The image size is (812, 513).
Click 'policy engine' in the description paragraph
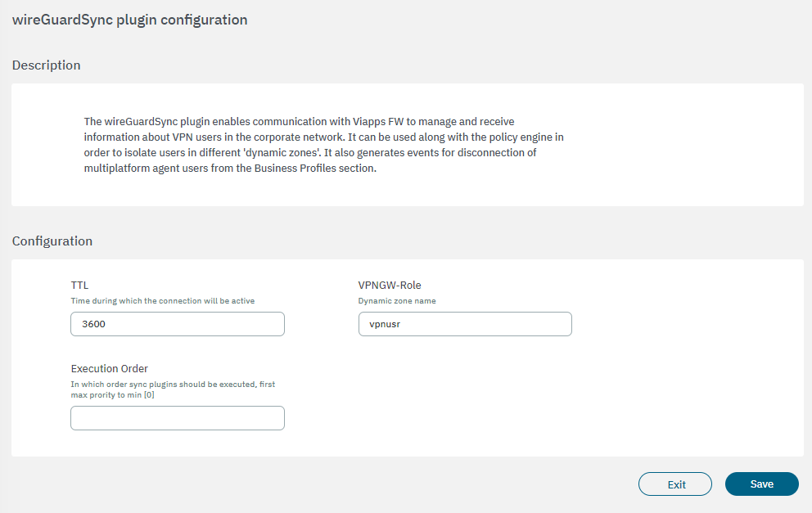tap(521, 137)
